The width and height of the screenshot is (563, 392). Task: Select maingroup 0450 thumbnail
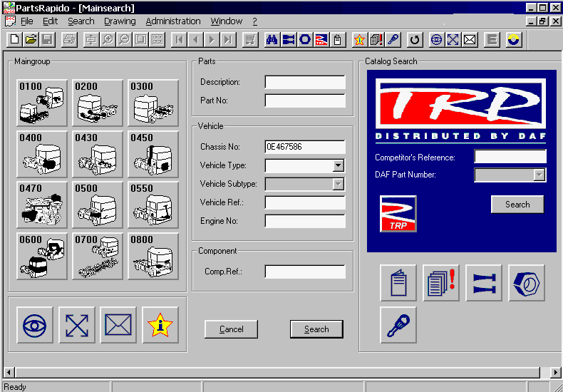click(x=153, y=155)
